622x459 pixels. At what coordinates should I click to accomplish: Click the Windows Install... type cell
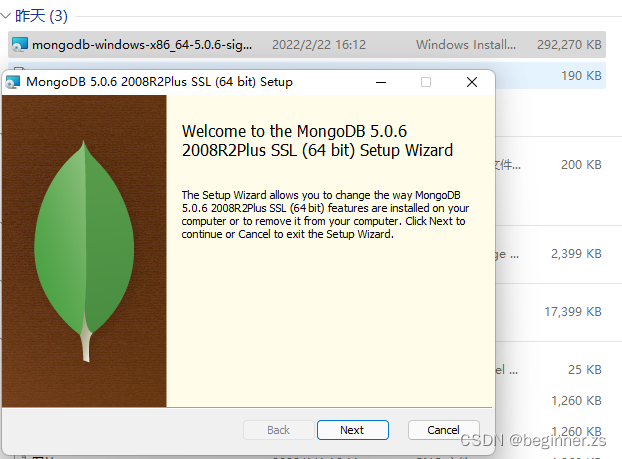point(466,44)
